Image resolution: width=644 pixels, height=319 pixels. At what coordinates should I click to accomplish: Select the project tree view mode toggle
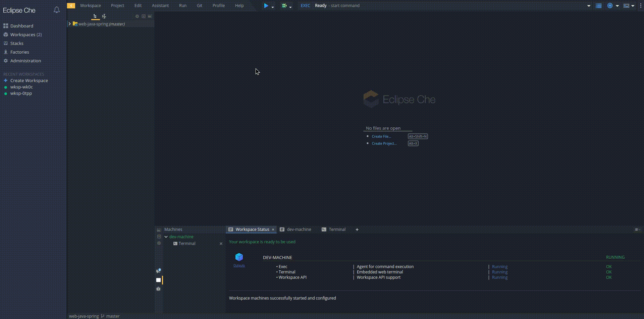[95, 16]
